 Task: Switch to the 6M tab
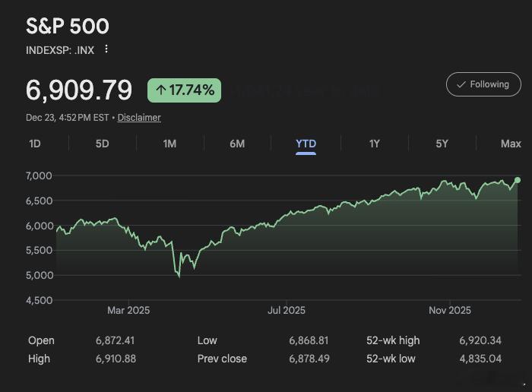(237, 144)
